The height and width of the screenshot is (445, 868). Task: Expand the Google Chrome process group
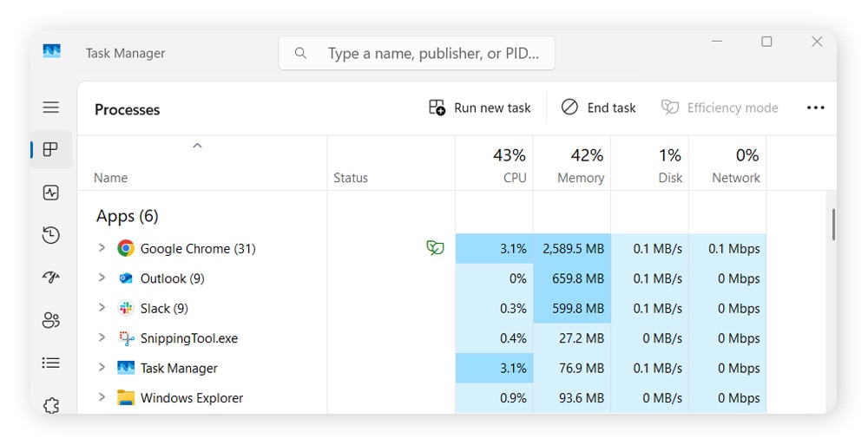tap(102, 248)
